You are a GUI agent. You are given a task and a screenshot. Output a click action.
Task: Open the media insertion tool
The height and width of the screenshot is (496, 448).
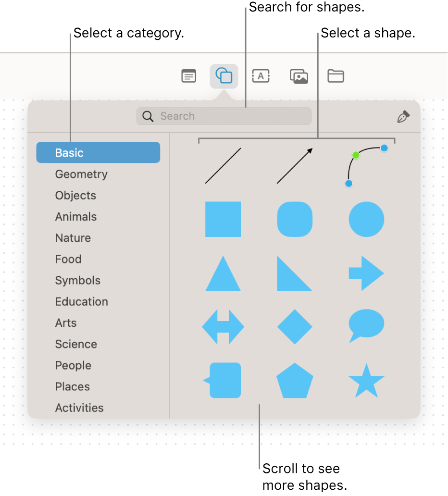(x=299, y=76)
